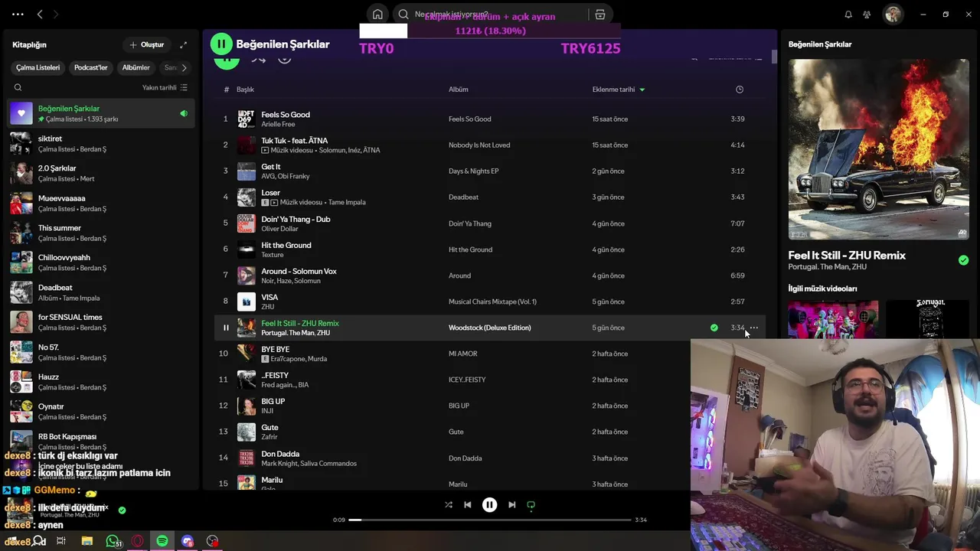Open first related music video thumbnail
This screenshot has width=980, height=551.
(833, 319)
